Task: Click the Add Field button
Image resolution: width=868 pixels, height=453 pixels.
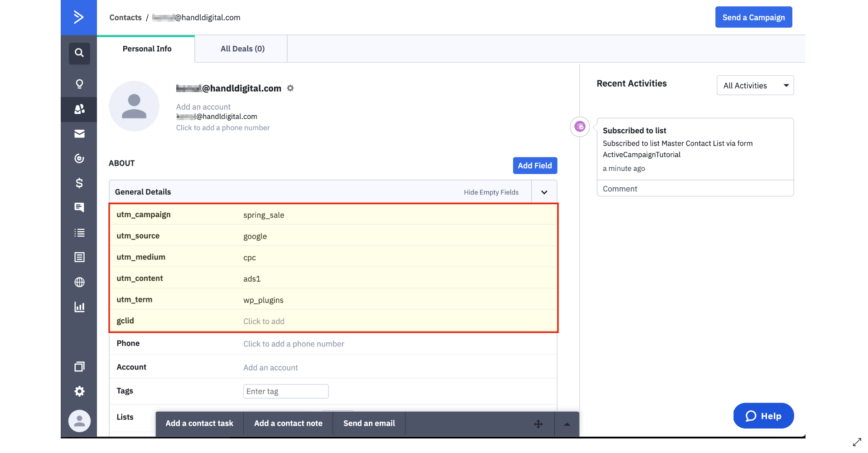Action: pyautogui.click(x=535, y=166)
